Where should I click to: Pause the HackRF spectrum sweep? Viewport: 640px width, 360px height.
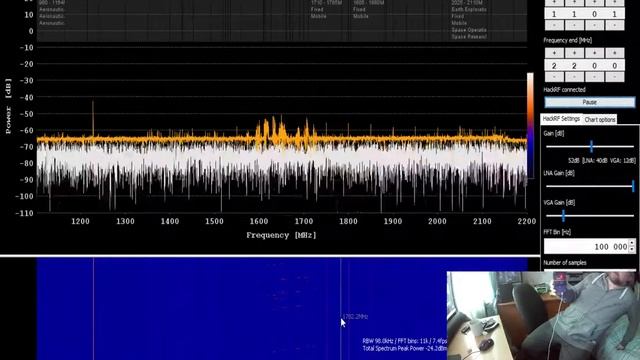point(590,102)
